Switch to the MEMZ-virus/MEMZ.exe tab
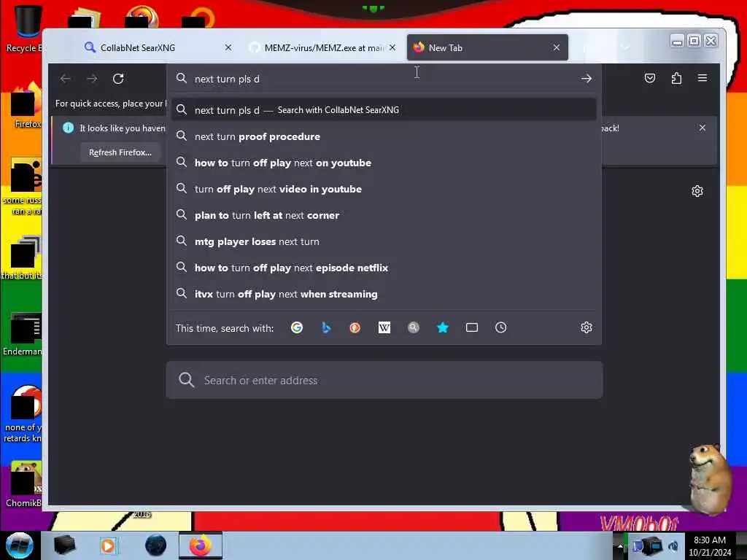This screenshot has height=560, width=747. [x=323, y=47]
